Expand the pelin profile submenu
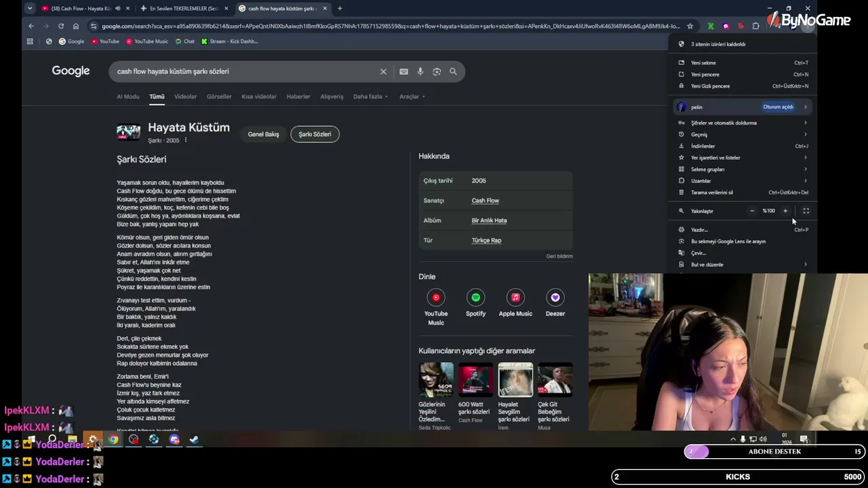The image size is (868, 488). coord(806,107)
